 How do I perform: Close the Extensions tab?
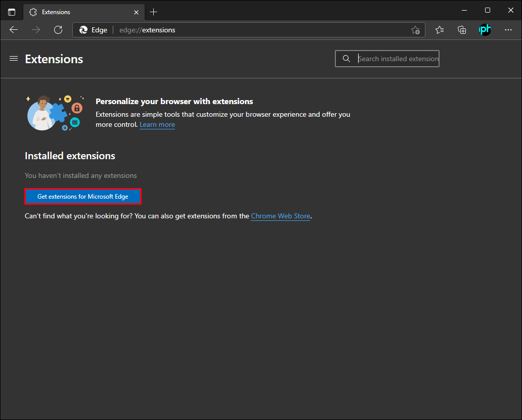point(136,12)
